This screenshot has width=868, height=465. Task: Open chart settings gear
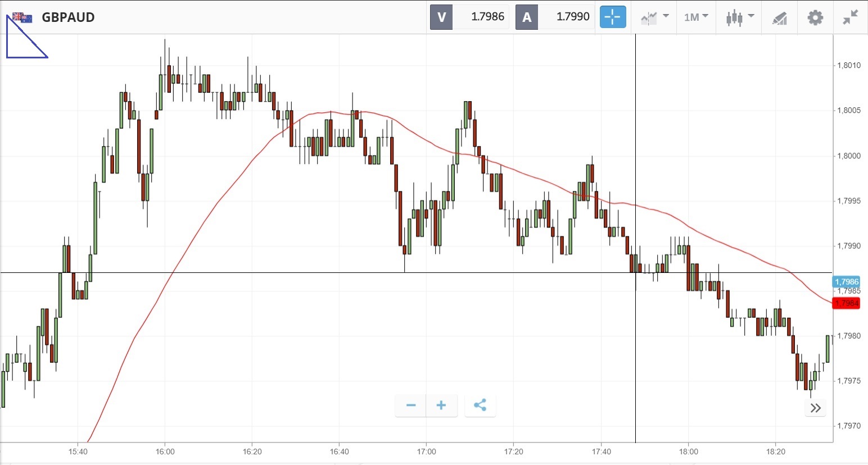(815, 17)
